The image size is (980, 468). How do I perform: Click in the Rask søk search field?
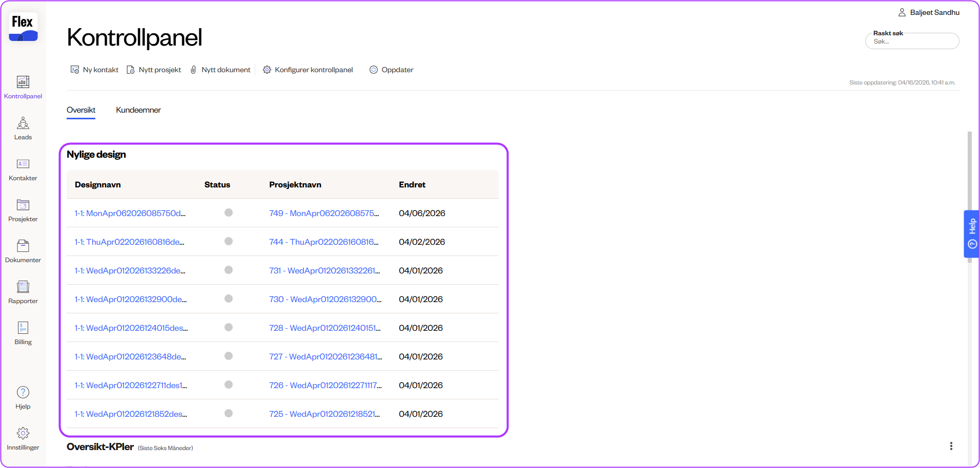coord(912,42)
